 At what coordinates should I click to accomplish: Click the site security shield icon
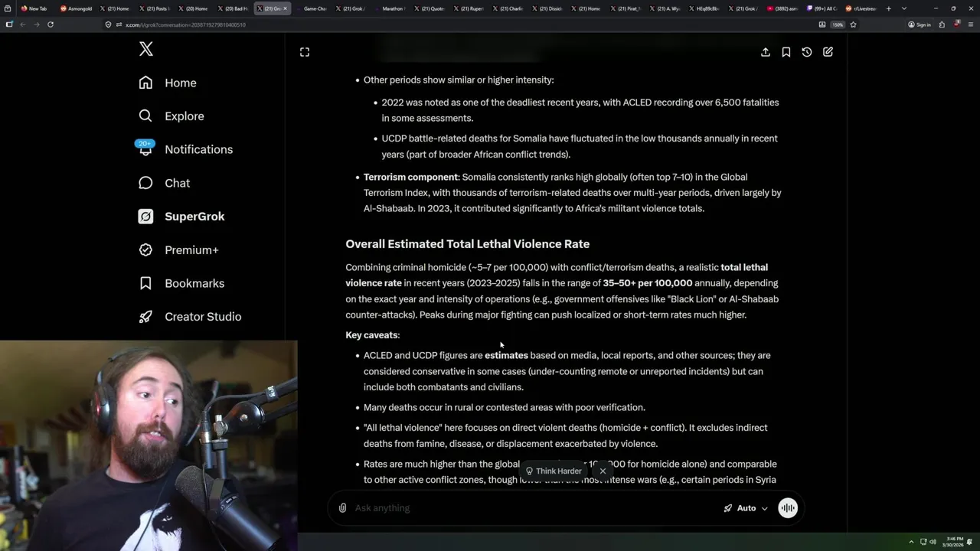[109, 24]
